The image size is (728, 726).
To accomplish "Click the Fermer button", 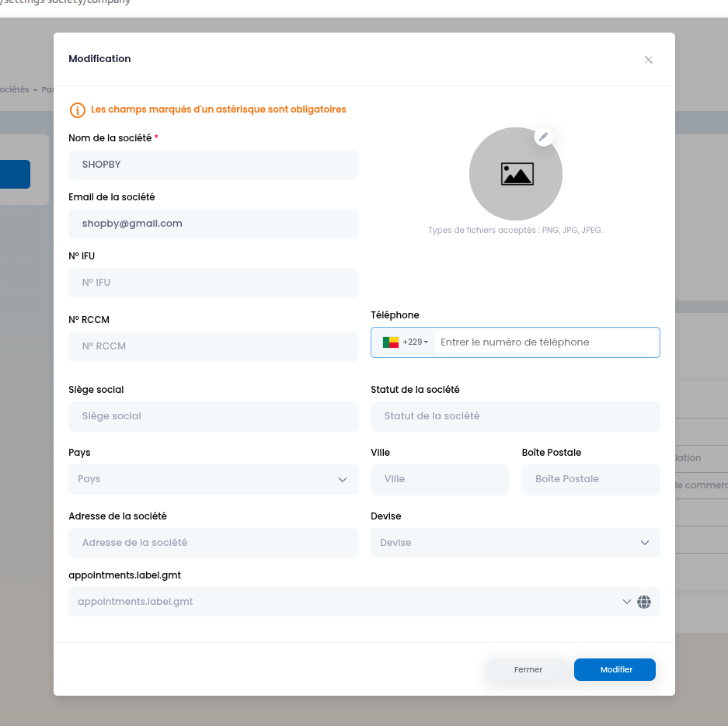I will 528,669.
